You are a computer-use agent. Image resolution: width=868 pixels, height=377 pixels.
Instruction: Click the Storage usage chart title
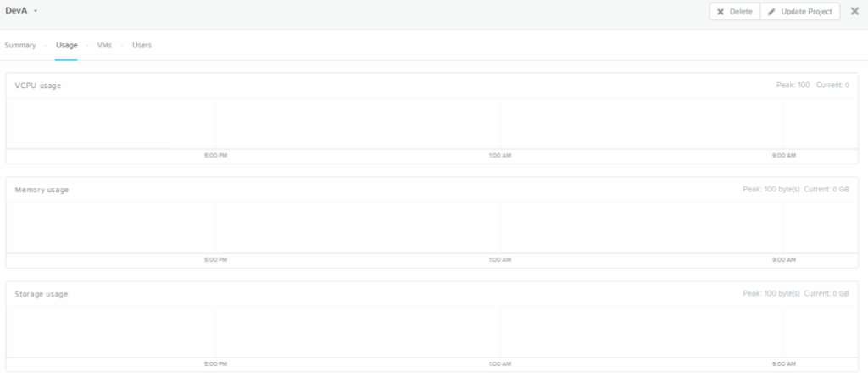(x=42, y=294)
